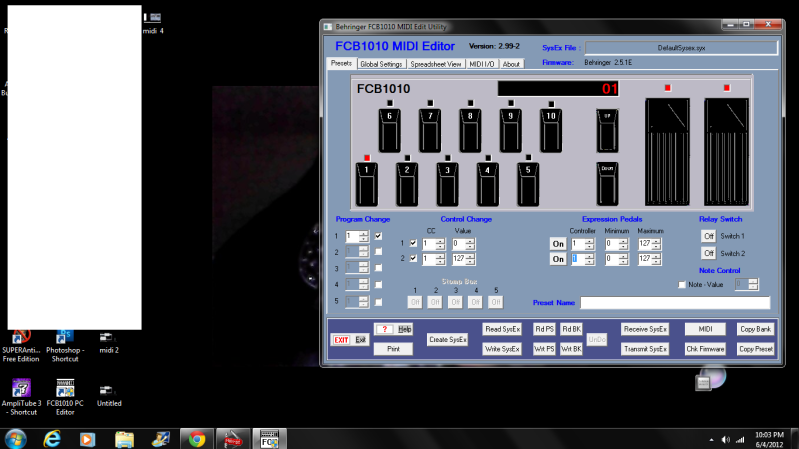Uncheck Control Change 1 checkbox

tap(414, 243)
